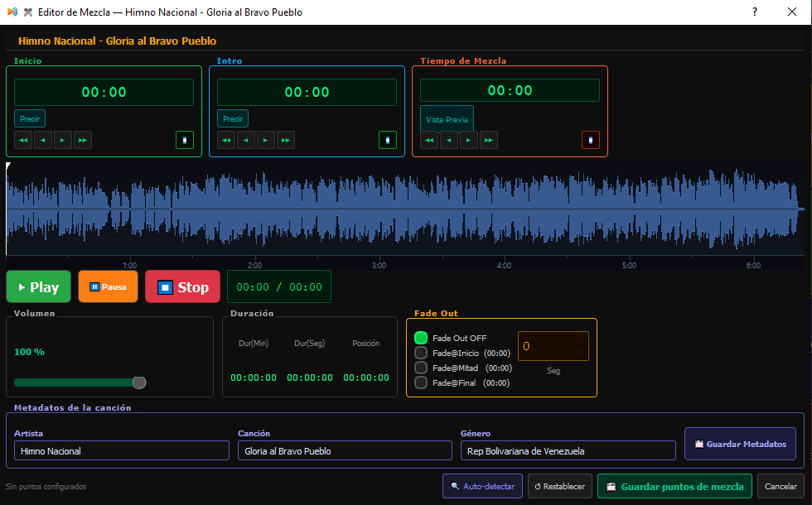Click fast rewind in Tiempo de Mezcla panel
The image size is (812, 505).
(x=429, y=140)
